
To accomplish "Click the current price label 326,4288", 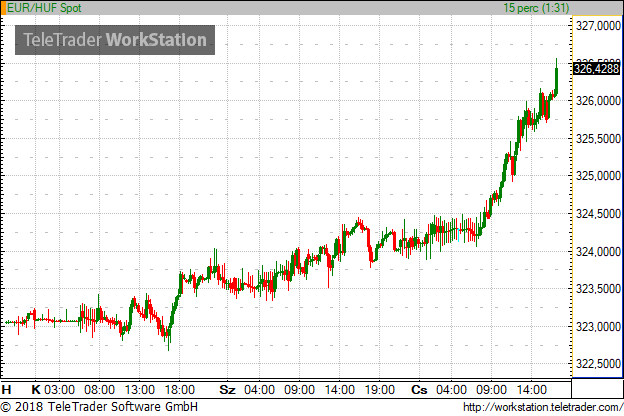I will point(597,68).
